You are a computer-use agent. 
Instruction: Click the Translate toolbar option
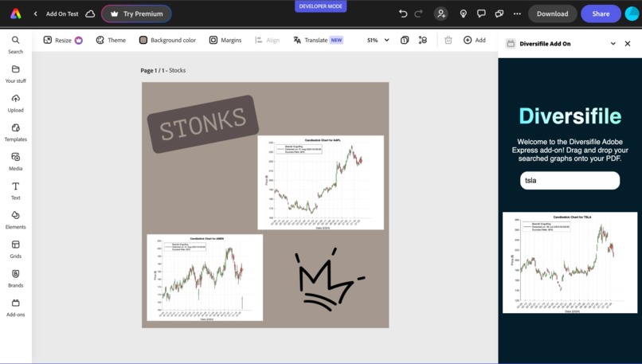tap(318, 40)
